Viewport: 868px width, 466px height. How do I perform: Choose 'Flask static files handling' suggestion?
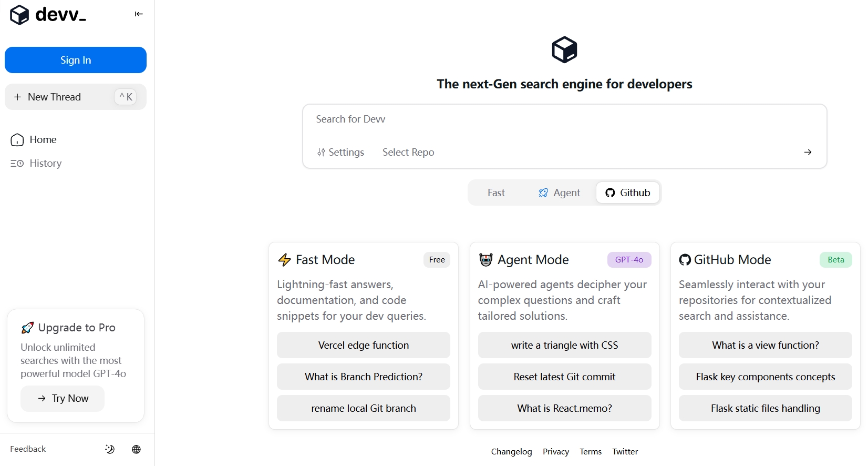766,408
